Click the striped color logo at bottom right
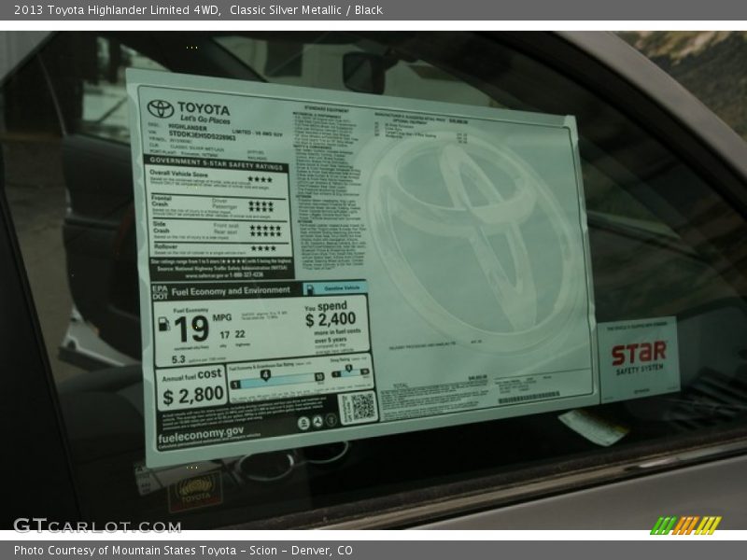The width and height of the screenshot is (747, 560). 685,525
